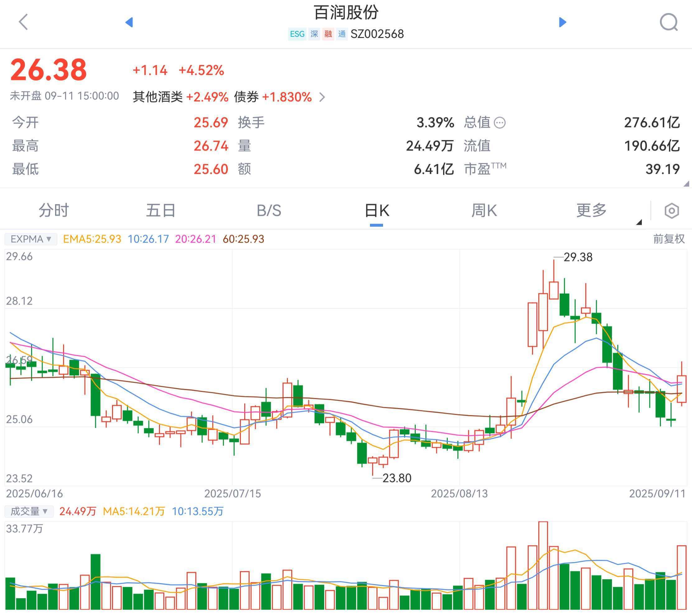Tap the tallest volume bar
The image size is (692, 616).
click(x=543, y=565)
